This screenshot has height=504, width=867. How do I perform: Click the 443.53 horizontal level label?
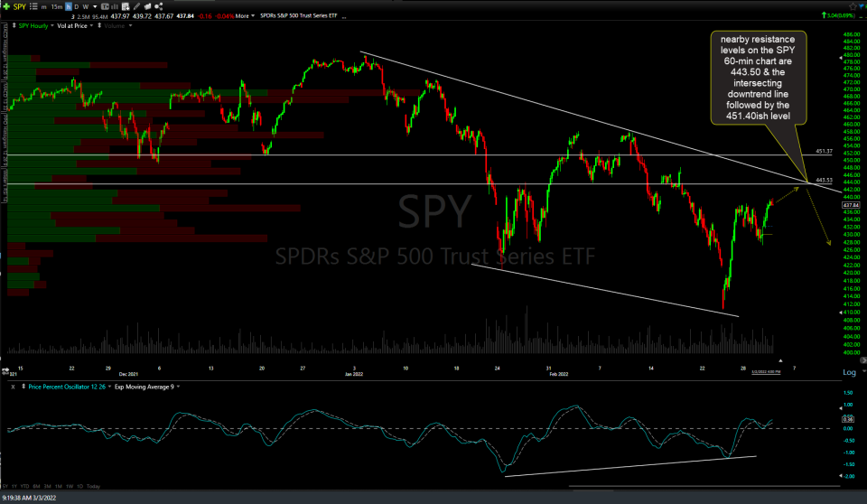824,180
